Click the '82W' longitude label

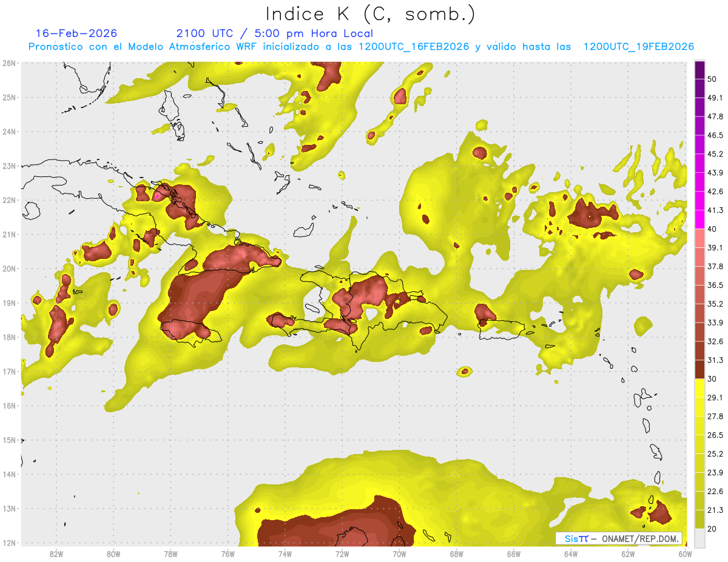(56, 554)
